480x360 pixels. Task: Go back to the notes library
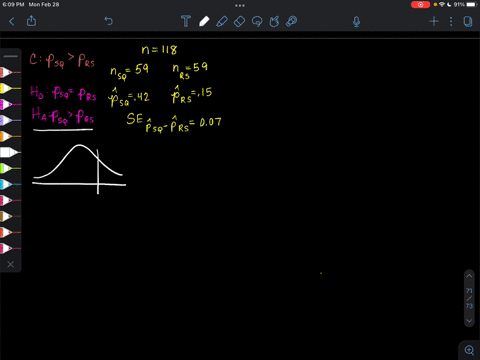[x=12, y=22]
